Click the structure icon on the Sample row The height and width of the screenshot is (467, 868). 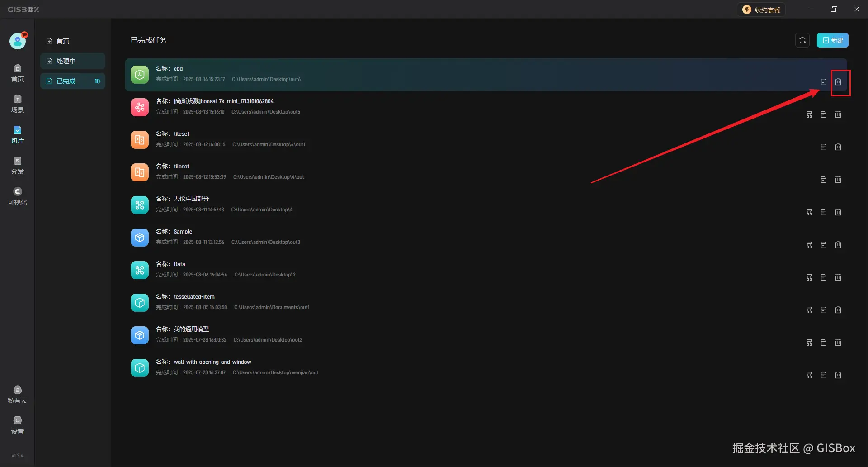pyautogui.click(x=809, y=245)
